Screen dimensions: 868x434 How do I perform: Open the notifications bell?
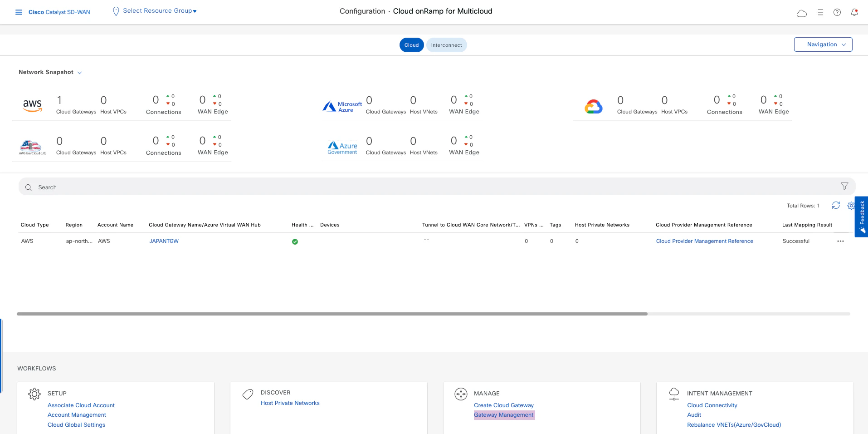pyautogui.click(x=854, y=12)
